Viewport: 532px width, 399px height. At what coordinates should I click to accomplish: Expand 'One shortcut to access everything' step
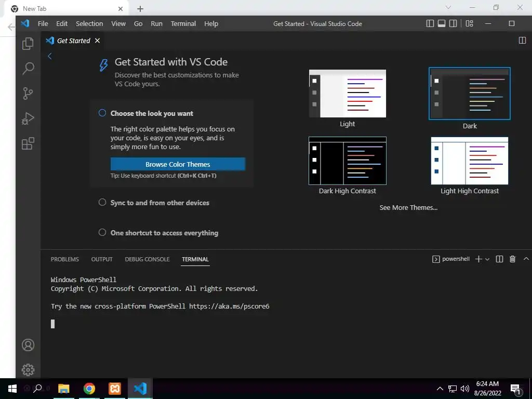164,233
